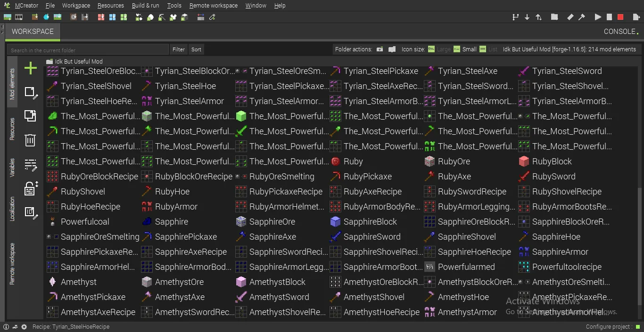Click the red start debug client icon

click(620, 17)
